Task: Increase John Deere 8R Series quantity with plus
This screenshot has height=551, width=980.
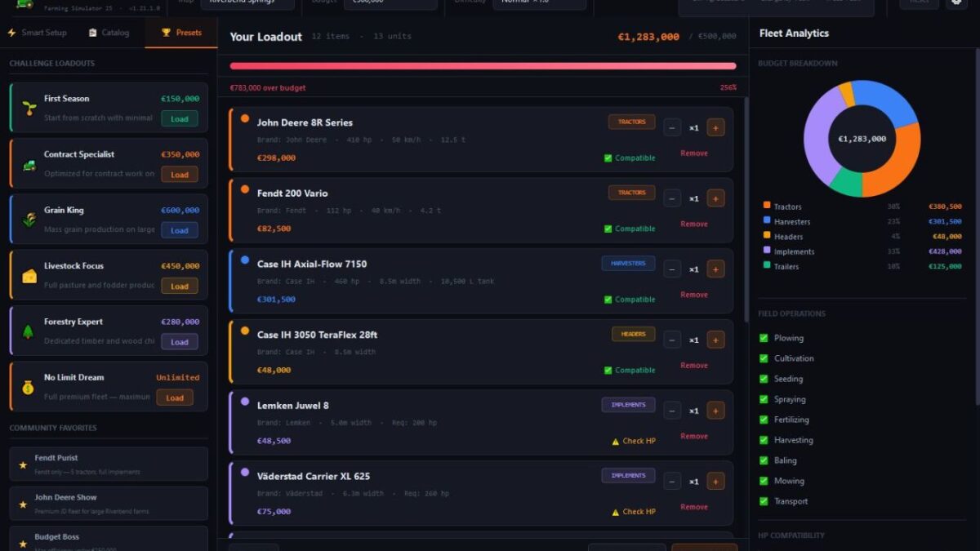Action: (715, 127)
